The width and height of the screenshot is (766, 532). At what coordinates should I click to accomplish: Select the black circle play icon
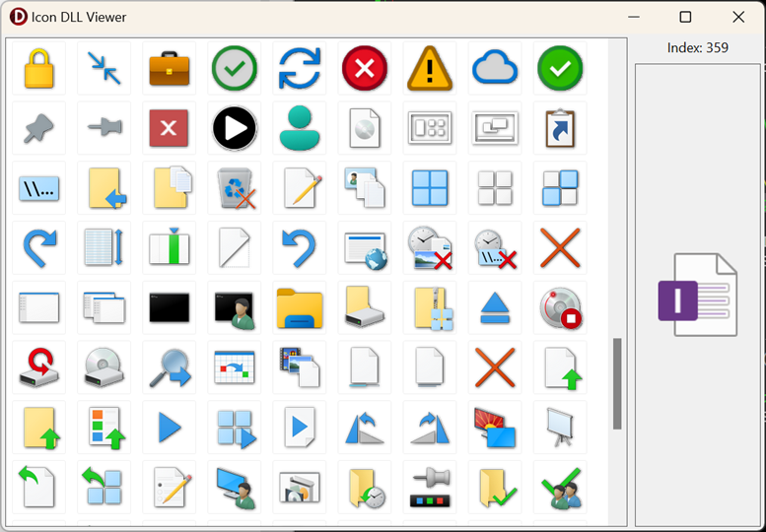click(x=235, y=128)
